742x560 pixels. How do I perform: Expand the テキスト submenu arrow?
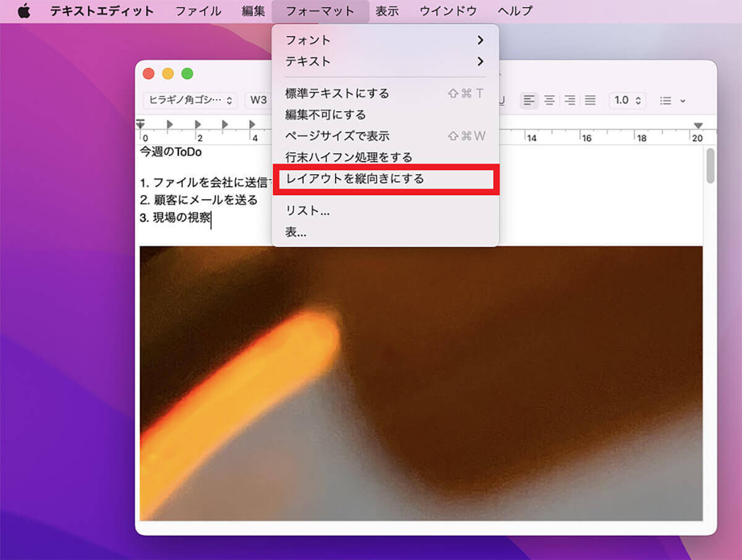pyautogui.click(x=480, y=61)
